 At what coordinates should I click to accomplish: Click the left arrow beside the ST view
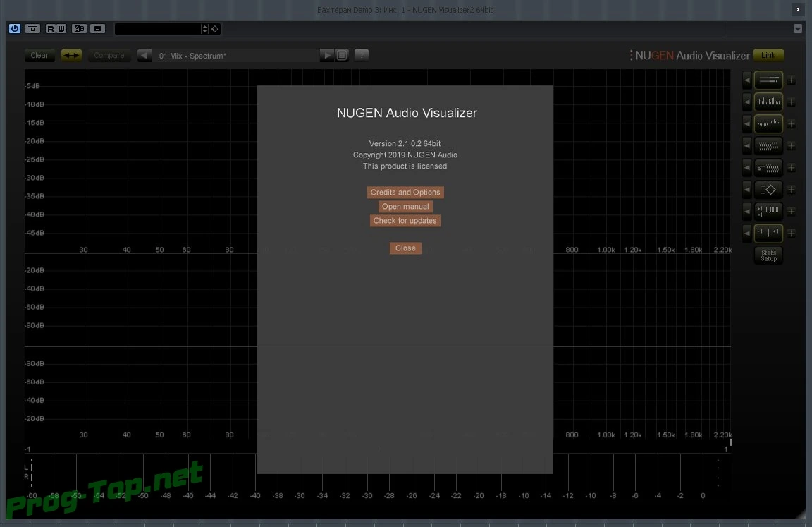pos(746,167)
